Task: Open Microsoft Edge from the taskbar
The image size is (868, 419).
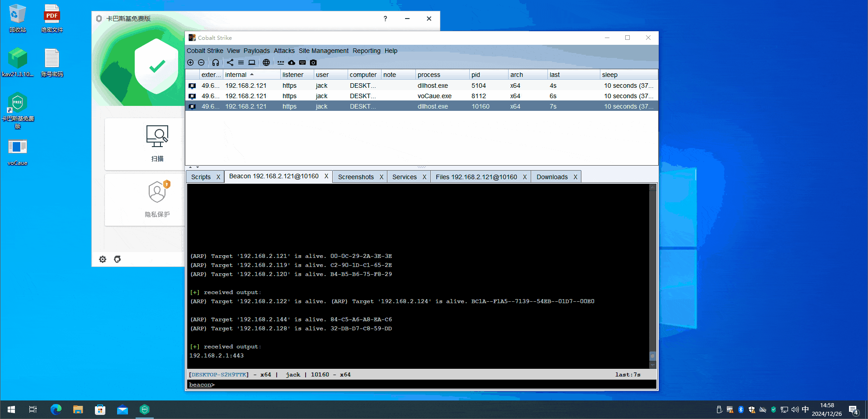Action: [x=56, y=409]
